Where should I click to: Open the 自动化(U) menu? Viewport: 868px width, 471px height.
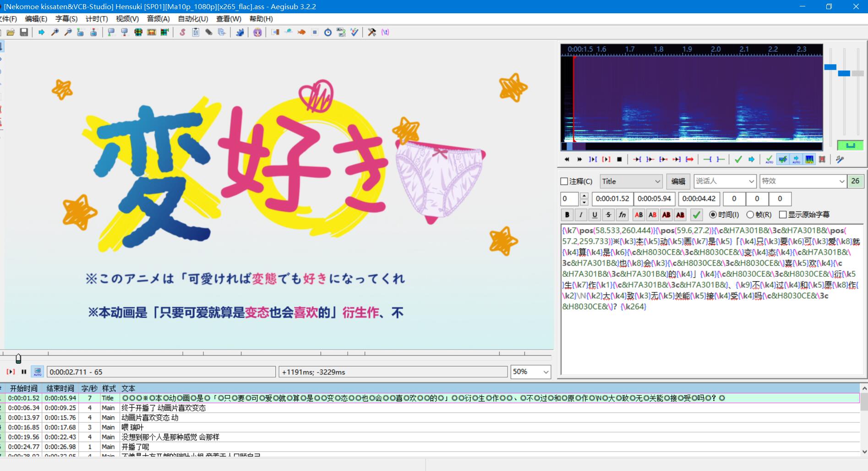193,19
